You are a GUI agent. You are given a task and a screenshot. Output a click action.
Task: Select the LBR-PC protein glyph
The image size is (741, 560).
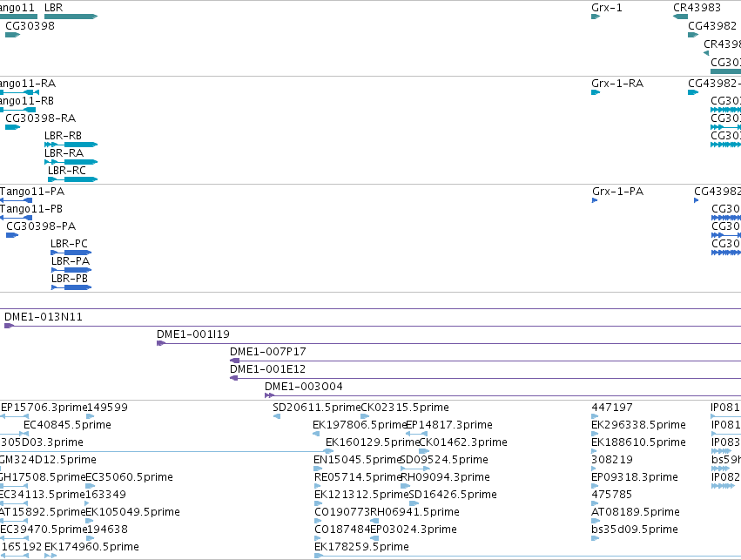pyautogui.click(x=71, y=253)
